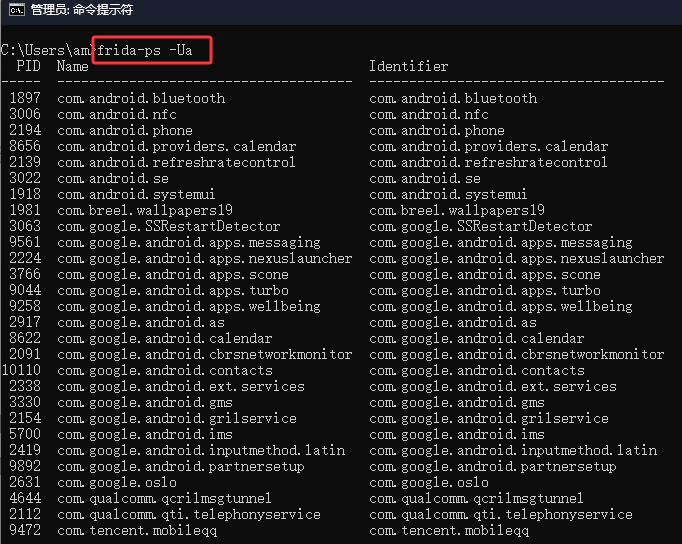Click 'com.google.android.grilservice' in Name column
Screen dimensions: 682x544
click(177, 418)
